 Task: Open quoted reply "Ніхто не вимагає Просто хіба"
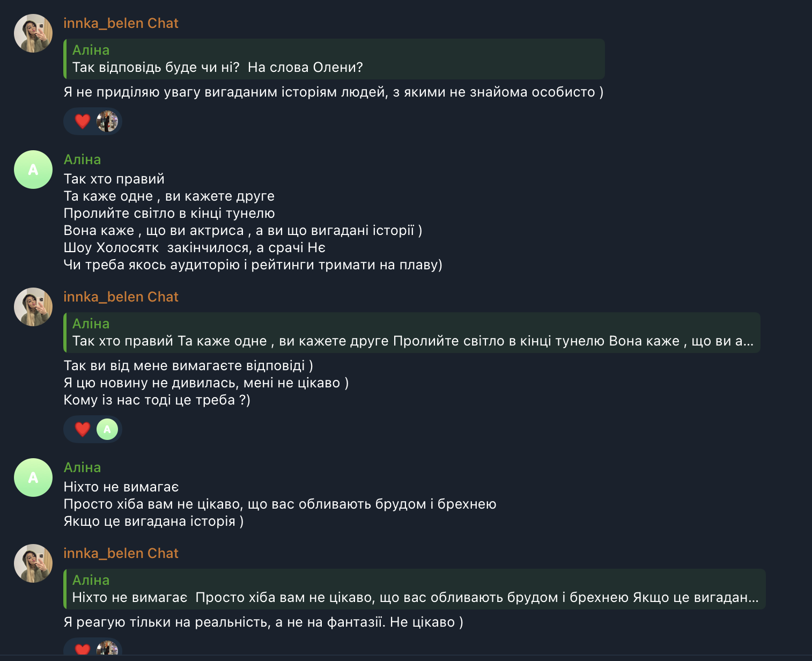pos(414,589)
